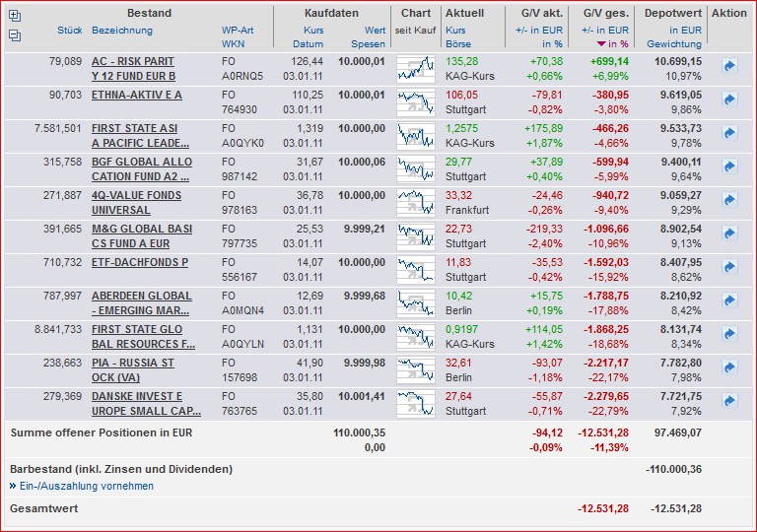Open BGF GLOBAL ALLOCATION FUND A2 link
757x532 pixels.
point(142,169)
